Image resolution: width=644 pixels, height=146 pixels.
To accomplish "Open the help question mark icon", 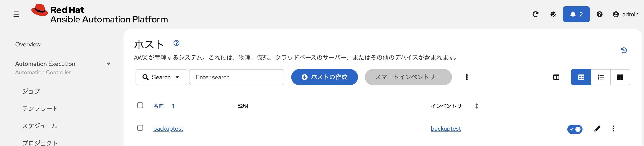I will click(x=599, y=14).
